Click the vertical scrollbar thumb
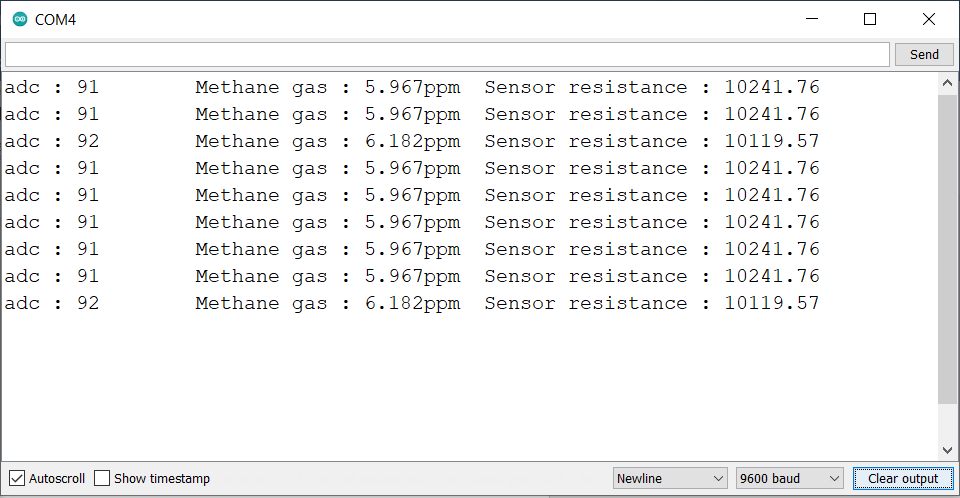 click(x=947, y=248)
